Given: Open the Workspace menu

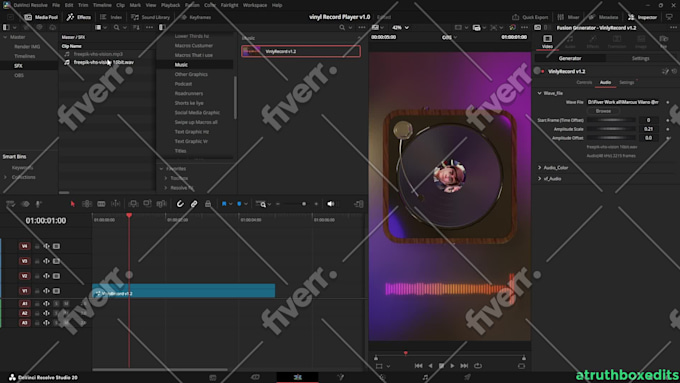Looking at the screenshot, I should pyautogui.click(x=255, y=5).
